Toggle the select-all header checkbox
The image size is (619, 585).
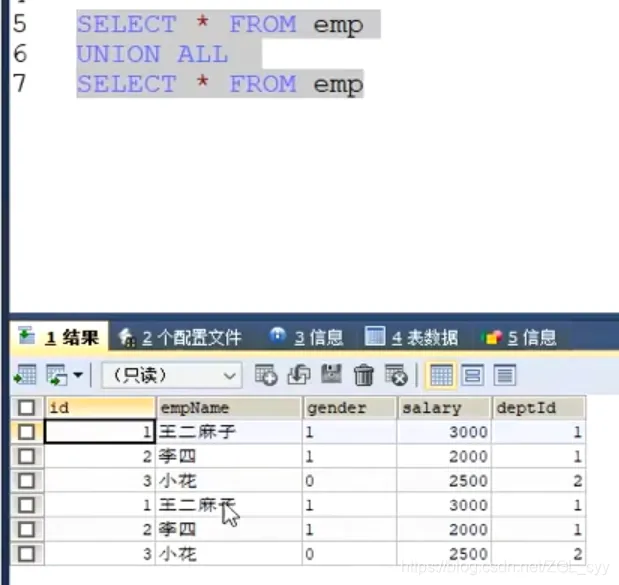[26, 408]
